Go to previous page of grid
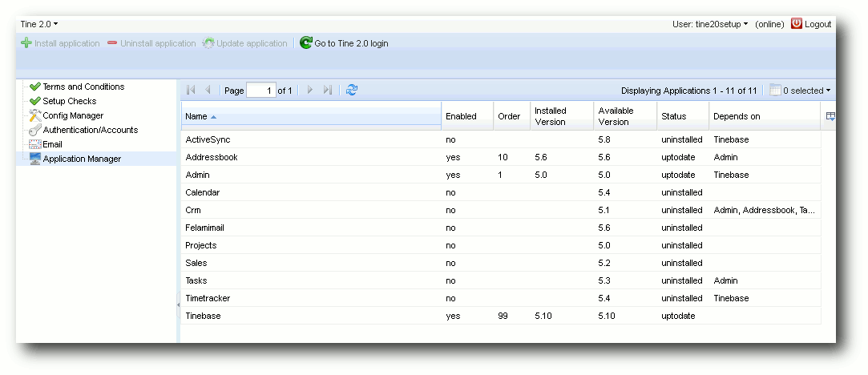 point(208,90)
